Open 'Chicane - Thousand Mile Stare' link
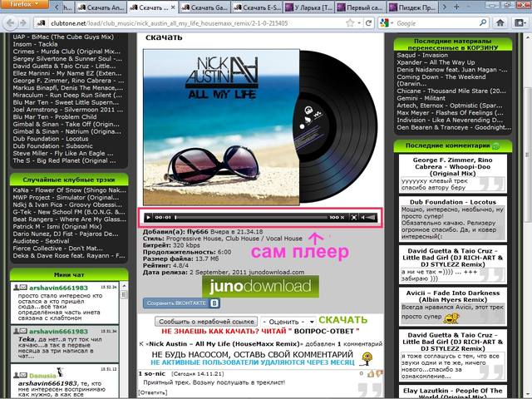This screenshot has width=532, height=399. [451, 91]
